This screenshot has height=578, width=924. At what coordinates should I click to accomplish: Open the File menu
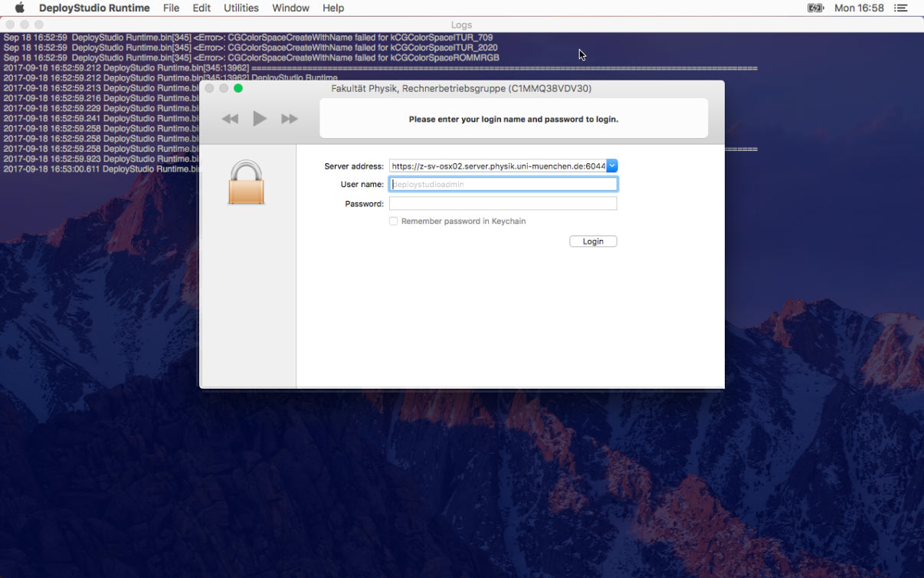[x=171, y=8]
